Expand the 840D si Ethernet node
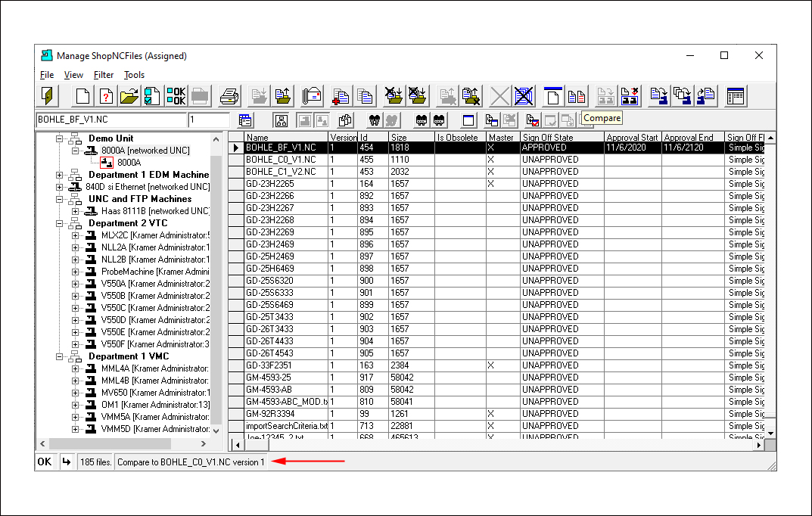 60,187
